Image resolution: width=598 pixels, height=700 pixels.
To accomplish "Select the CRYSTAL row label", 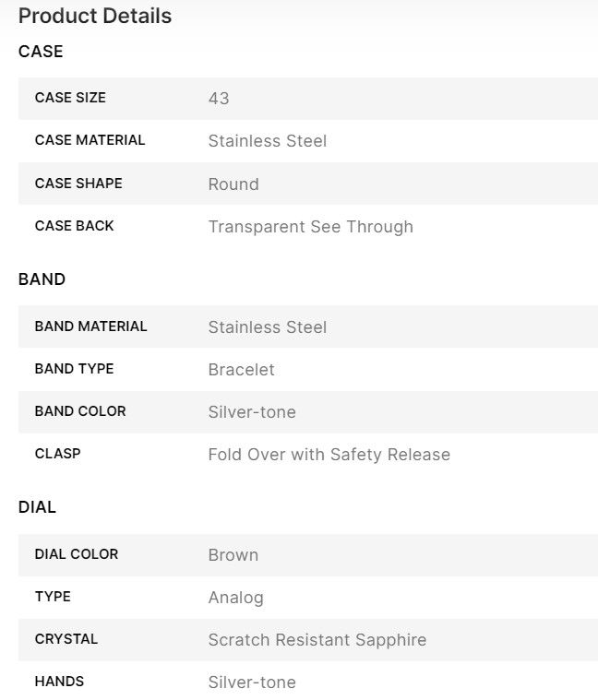I will click(x=66, y=639).
